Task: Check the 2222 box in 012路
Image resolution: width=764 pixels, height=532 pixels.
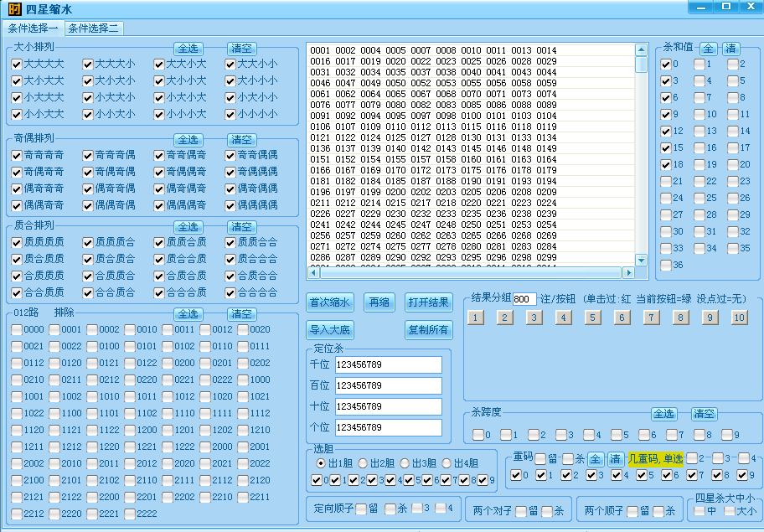Action: click(130, 514)
